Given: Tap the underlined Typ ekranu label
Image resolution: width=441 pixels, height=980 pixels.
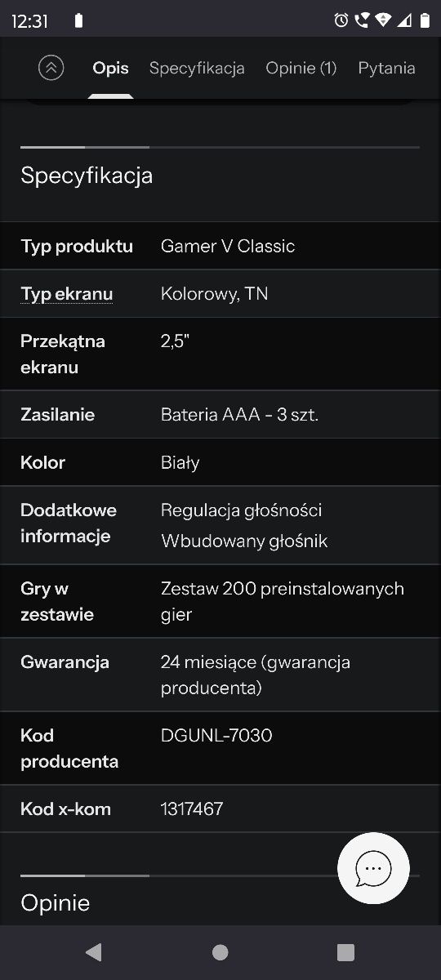Looking at the screenshot, I should pyautogui.click(x=67, y=294).
